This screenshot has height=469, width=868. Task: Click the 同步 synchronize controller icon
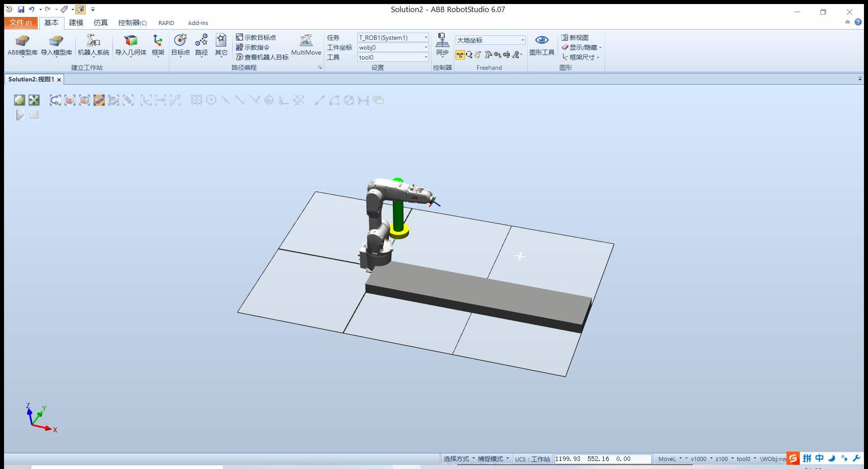(442, 45)
